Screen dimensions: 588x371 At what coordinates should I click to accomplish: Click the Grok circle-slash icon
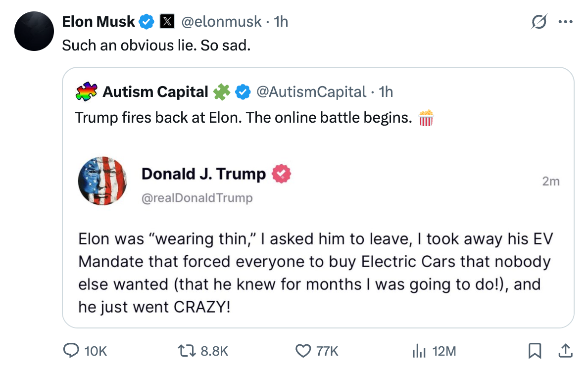click(539, 22)
